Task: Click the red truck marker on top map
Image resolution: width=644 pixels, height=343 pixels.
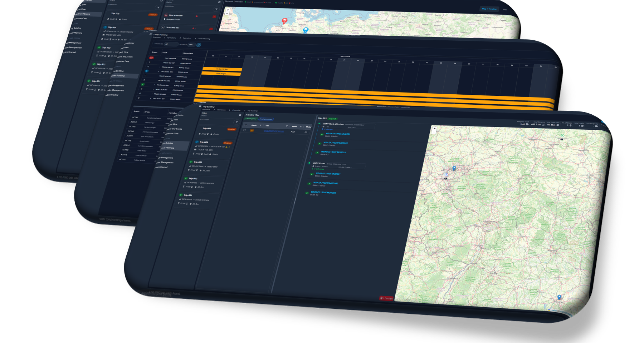Action: 285,21
